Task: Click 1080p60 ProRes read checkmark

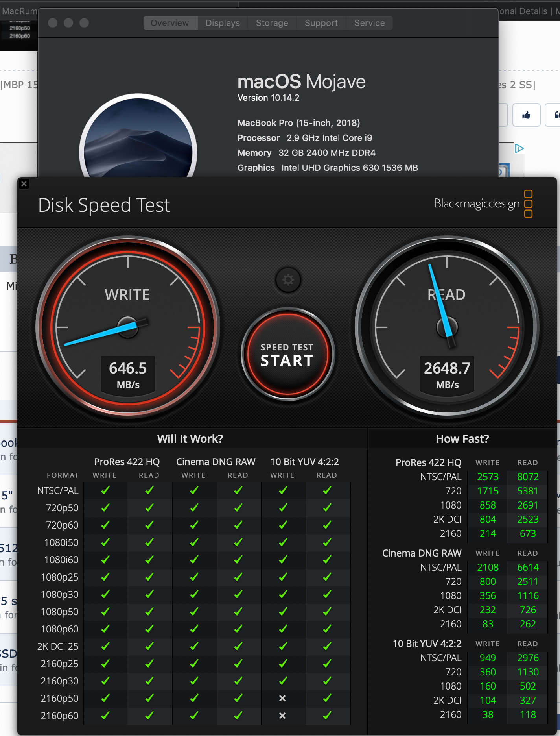Action: [149, 629]
